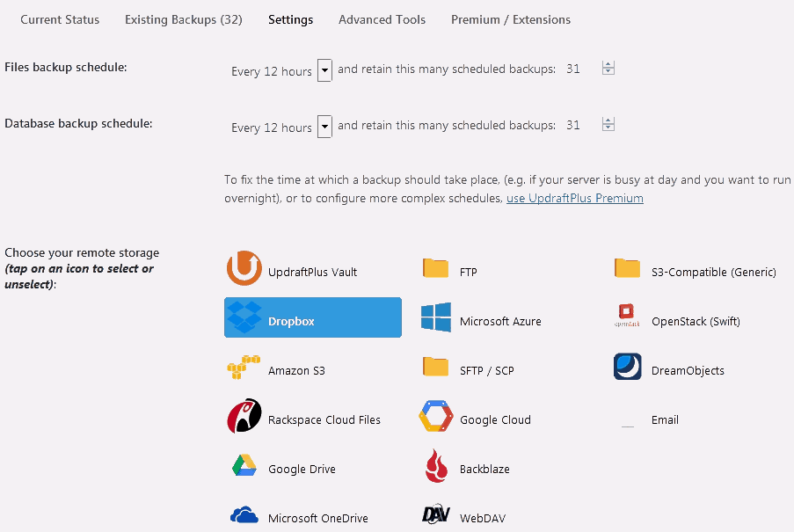Click the Files backup schedule label
The height and width of the screenshot is (532, 794).
click(66, 68)
